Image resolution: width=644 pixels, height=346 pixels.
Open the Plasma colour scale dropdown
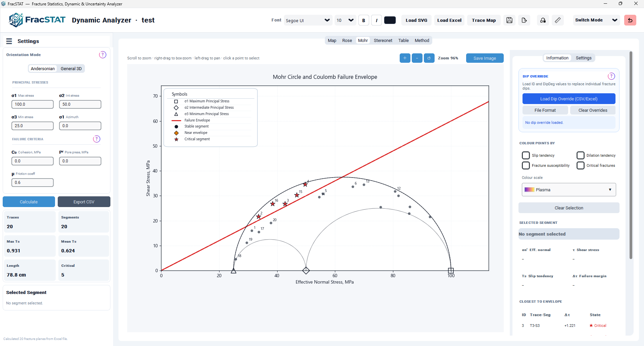point(569,190)
